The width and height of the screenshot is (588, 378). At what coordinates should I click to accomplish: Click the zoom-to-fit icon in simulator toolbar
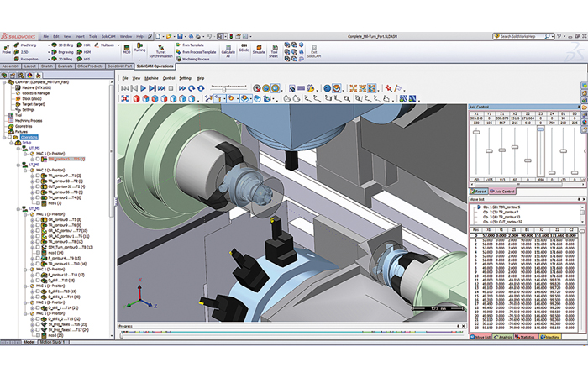(125, 98)
